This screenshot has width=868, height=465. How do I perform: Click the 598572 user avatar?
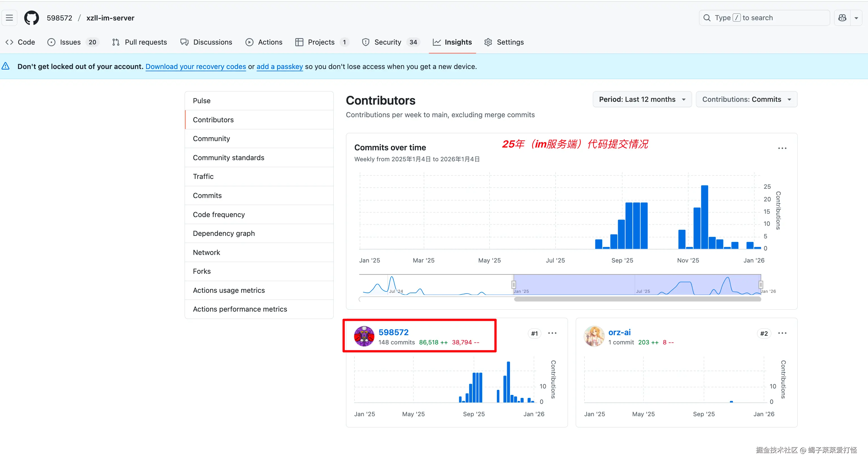[364, 336]
